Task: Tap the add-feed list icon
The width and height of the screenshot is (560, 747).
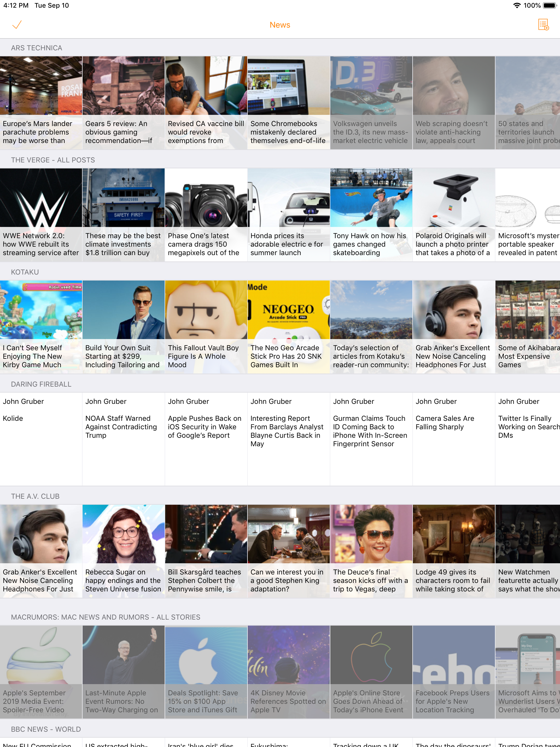Action: coord(543,25)
